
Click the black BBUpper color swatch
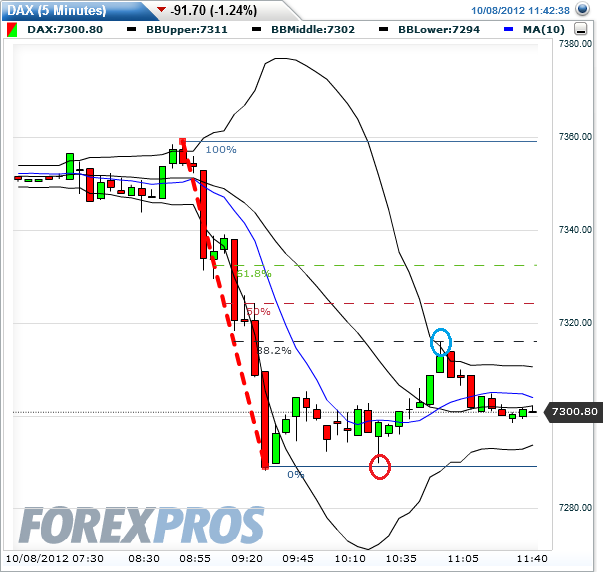[132, 30]
